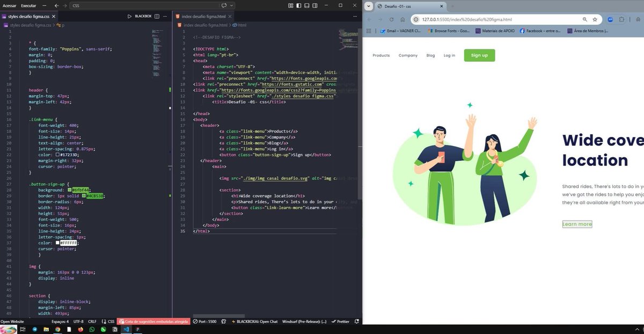This screenshot has height=334, width=644.
Task: Launch Figma from the Windows taskbar
Action: coord(138,330)
